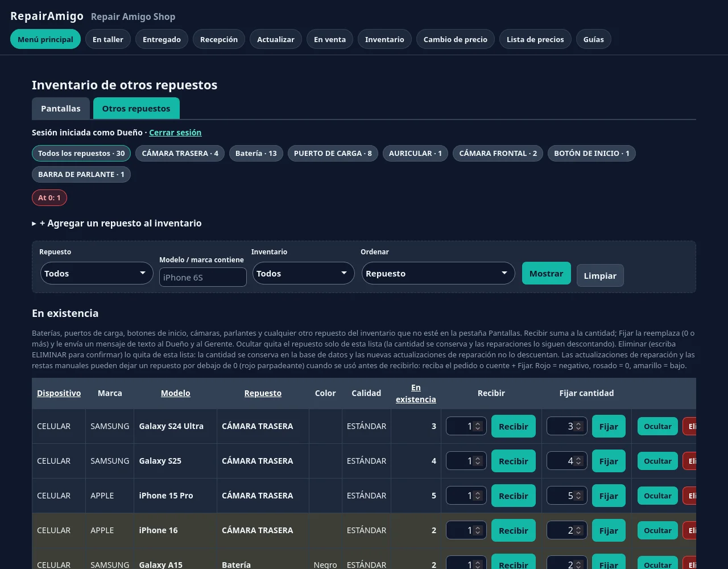The height and width of the screenshot is (569, 728).
Task: Sort by En existencia column header
Action: coord(416,393)
